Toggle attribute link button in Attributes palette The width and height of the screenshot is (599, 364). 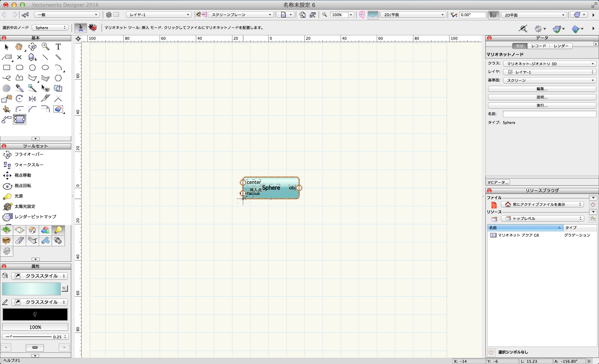[35, 348]
